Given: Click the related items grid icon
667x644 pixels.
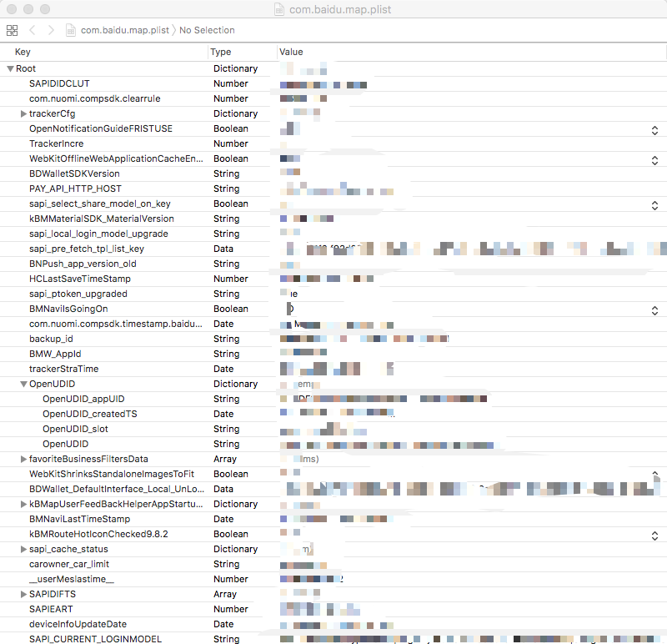Looking at the screenshot, I should click(x=12, y=30).
